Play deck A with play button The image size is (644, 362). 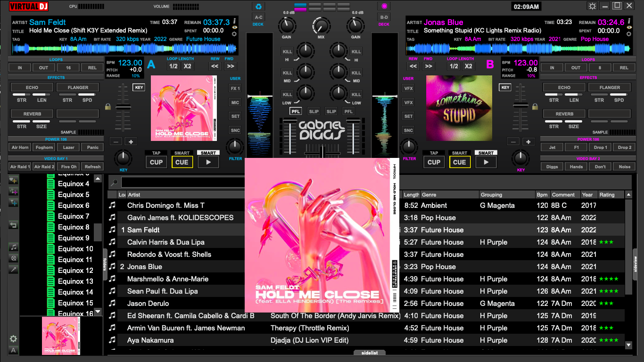pos(208,162)
